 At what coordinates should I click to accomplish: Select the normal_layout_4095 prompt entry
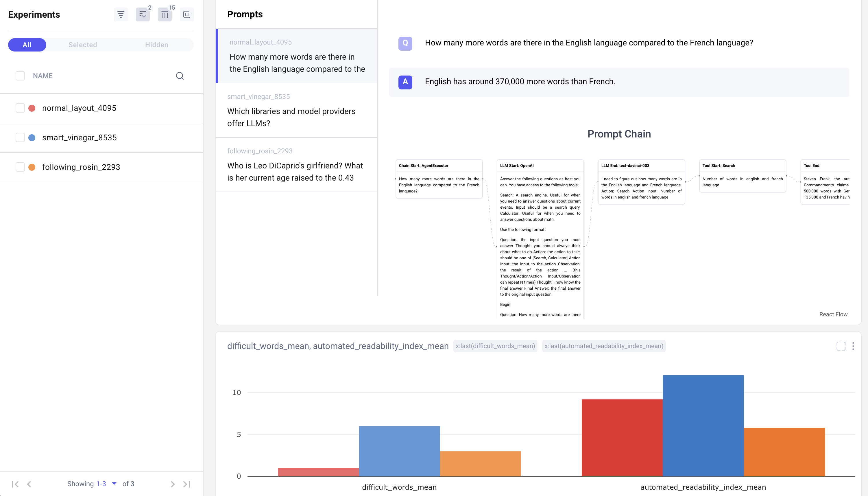coord(296,56)
